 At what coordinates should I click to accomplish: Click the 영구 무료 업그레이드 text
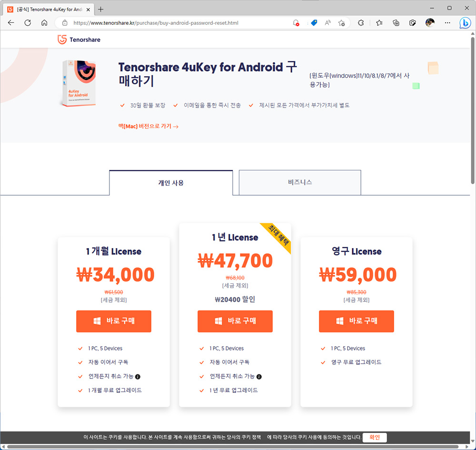pyautogui.click(x=356, y=362)
